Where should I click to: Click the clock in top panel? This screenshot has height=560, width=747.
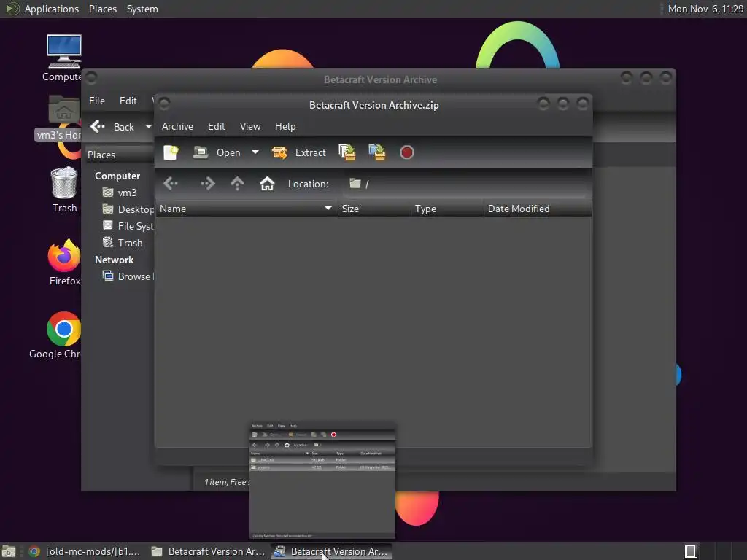coord(705,9)
